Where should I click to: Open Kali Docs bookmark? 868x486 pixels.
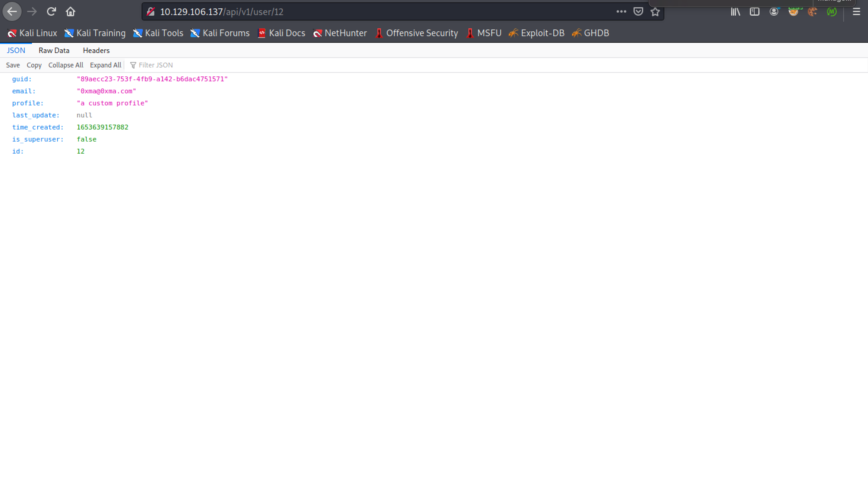coord(281,33)
